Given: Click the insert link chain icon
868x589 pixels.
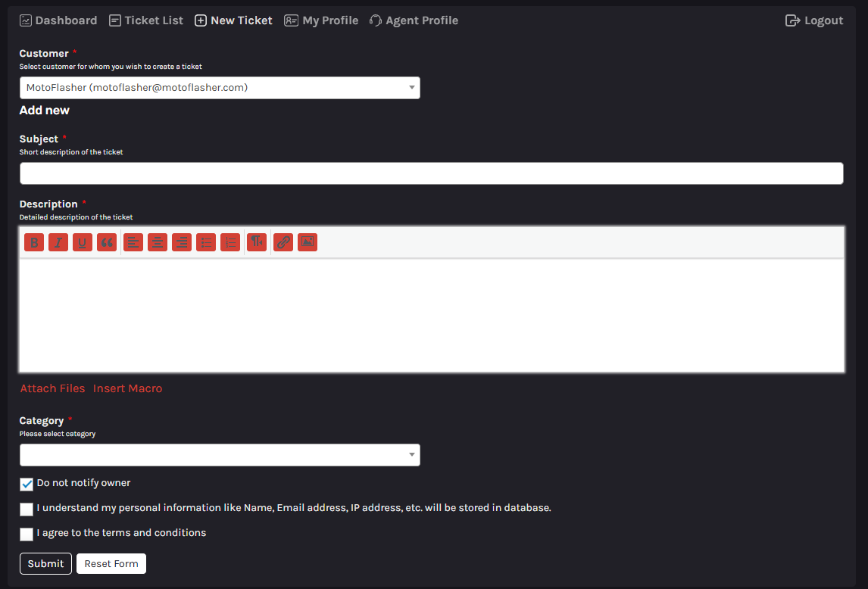Looking at the screenshot, I should 283,242.
